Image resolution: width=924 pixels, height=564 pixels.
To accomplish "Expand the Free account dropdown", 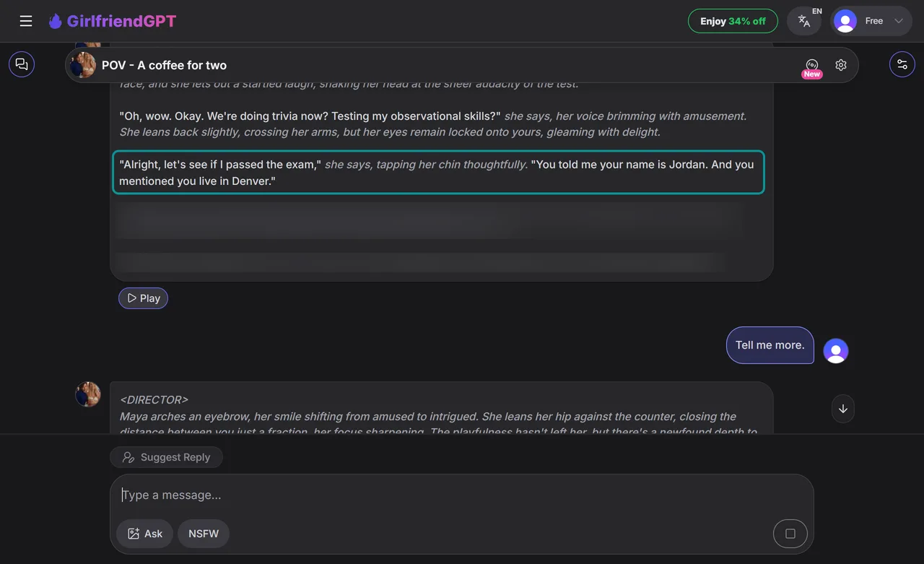I will click(872, 21).
